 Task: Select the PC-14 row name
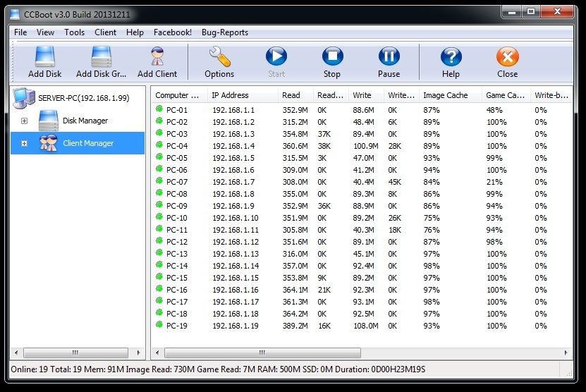(177, 266)
